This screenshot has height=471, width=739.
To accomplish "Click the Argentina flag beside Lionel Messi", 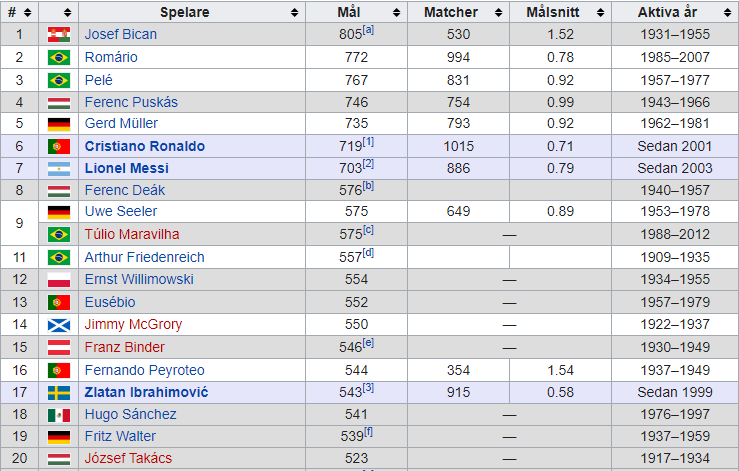I will (59, 168).
